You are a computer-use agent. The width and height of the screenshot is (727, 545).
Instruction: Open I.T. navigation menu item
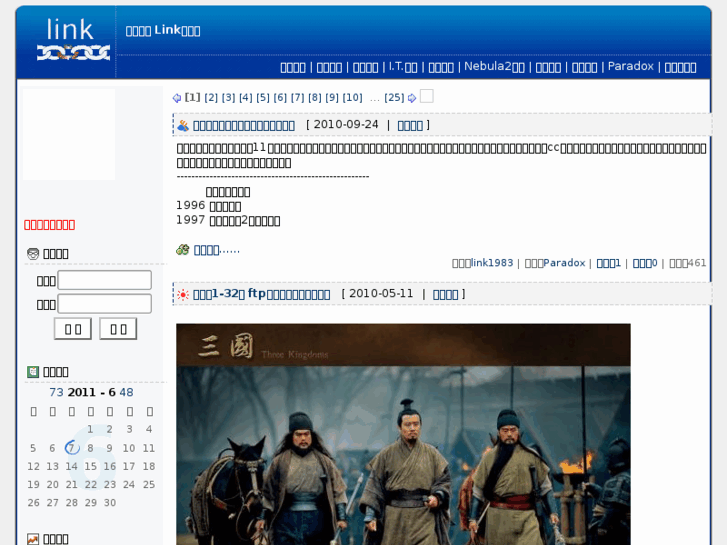point(403,67)
